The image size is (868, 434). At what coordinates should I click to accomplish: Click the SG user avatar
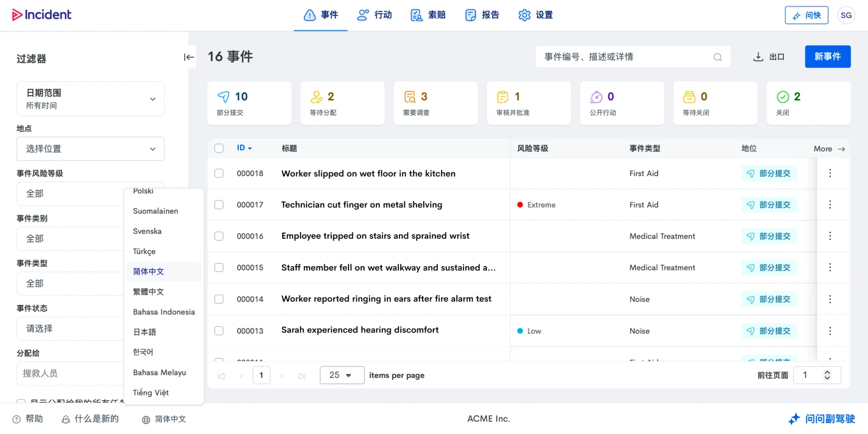[x=846, y=15]
